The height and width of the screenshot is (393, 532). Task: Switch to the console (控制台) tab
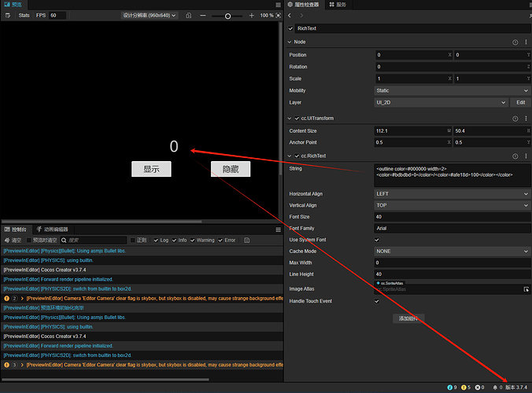16,230
